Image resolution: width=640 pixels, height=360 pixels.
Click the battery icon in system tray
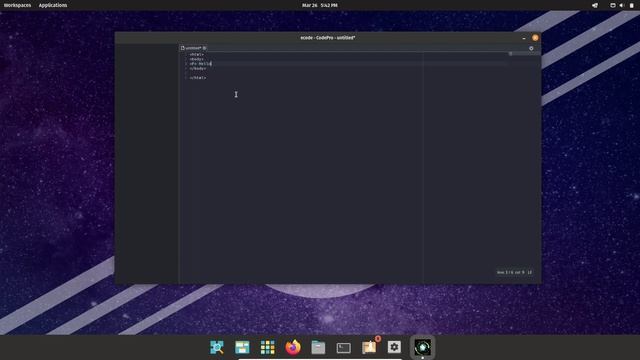(x=631, y=5)
